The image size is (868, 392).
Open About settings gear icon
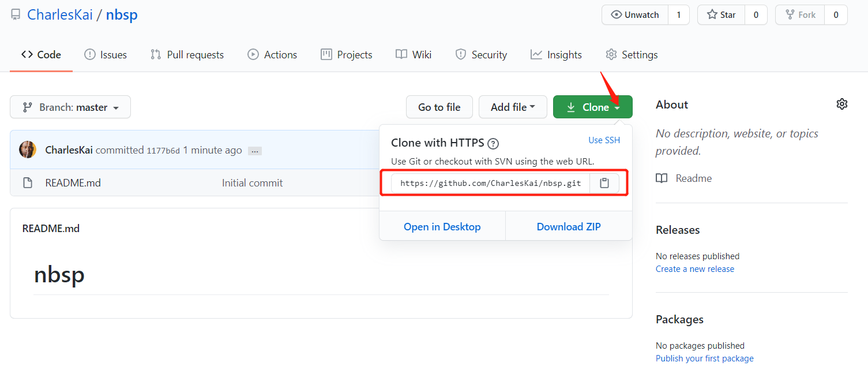coord(842,104)
